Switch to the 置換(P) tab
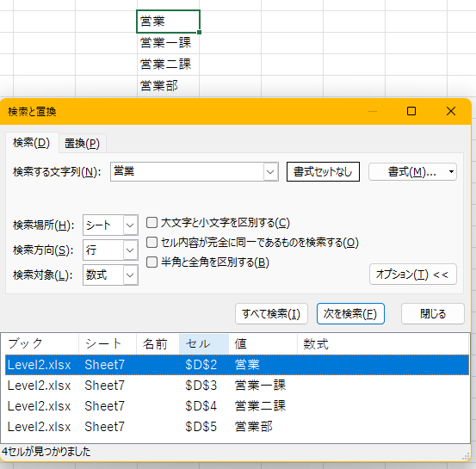 pyautogui.click(x=82, y=143)
